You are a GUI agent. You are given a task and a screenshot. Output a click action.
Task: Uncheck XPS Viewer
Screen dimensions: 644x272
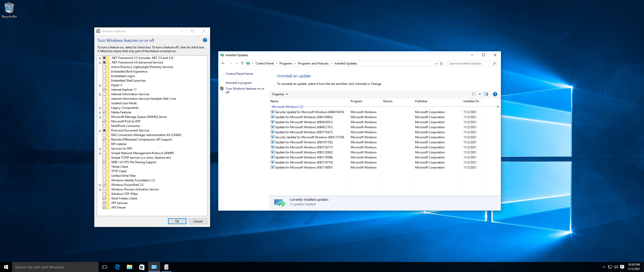point(104,208)
